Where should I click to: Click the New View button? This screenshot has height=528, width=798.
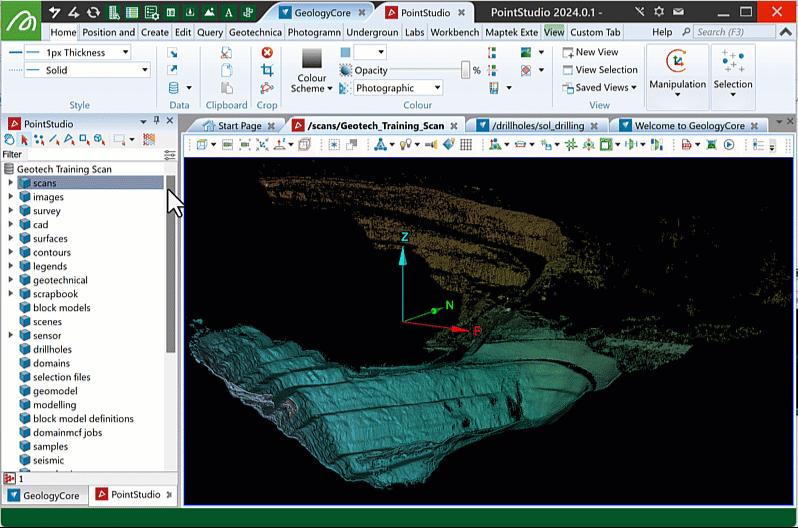pyautogui.click(x=590, y=52)
